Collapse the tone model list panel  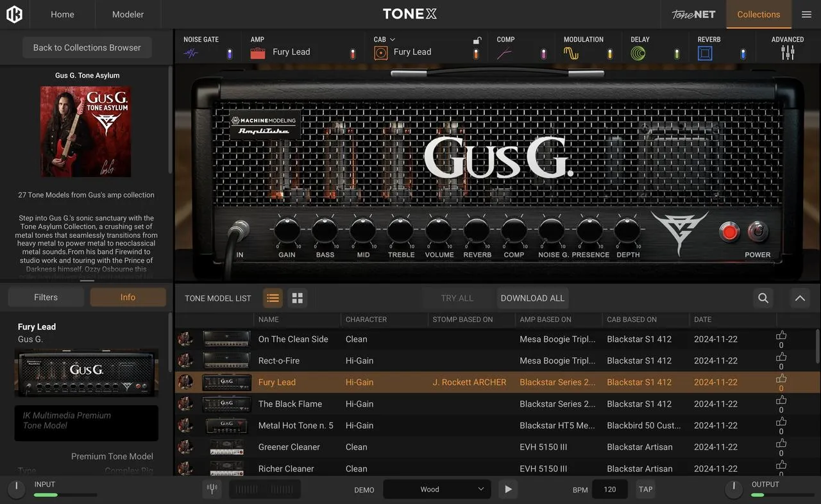tap(800, 298)
